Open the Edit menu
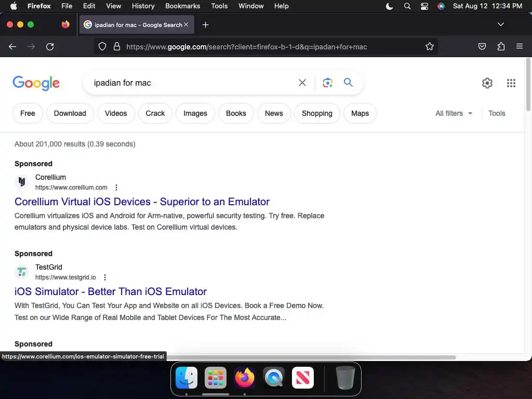 pos(89,6)
